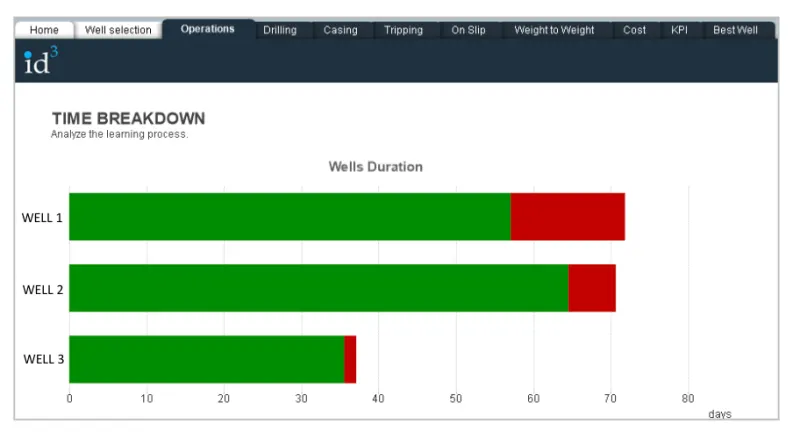Click the red segment of WELL 1 bar
The image size is (800, 446).
click(x=568, y=216)
